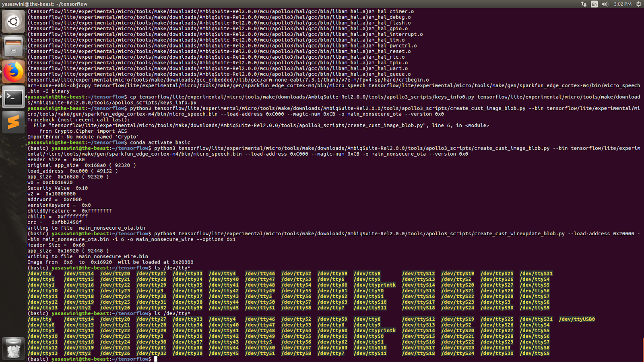The width and height of the screenshot is (644, 362).
Task: Click the line ending in am_hal_flash.o
Action: (x=219, y=23)
